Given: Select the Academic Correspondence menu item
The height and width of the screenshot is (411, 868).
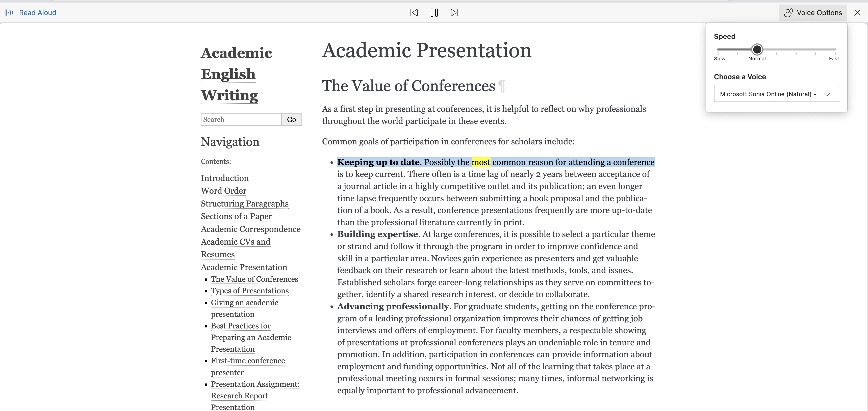Looking at the screenshot, I should click(x=251, y=229).
